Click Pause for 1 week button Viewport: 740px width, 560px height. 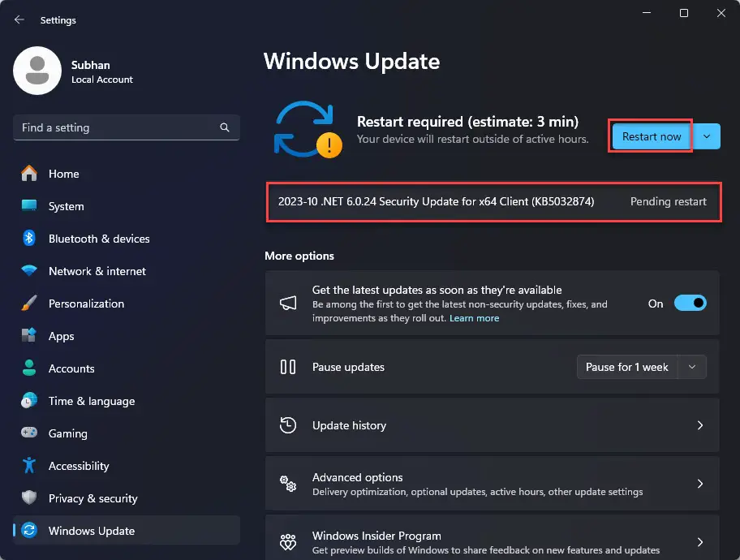(626, 367)
